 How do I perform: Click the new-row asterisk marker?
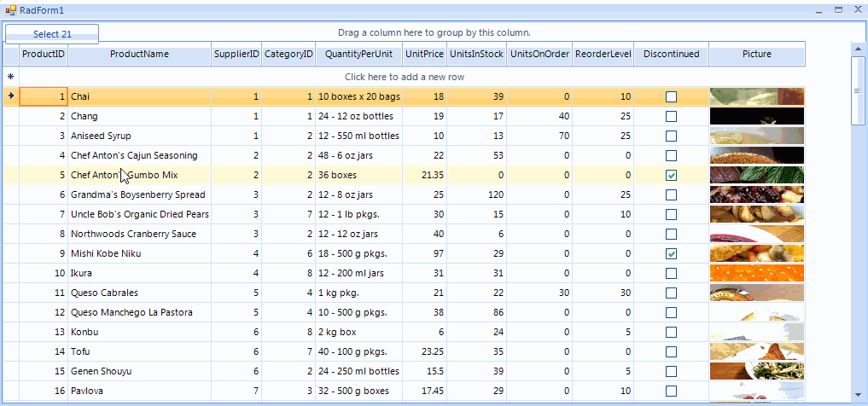pos(10,77)
